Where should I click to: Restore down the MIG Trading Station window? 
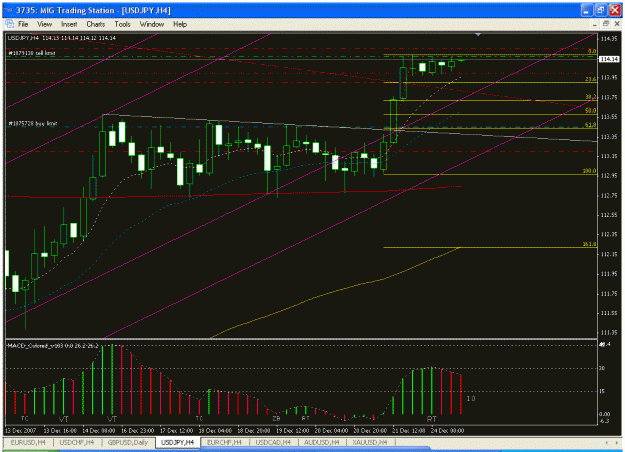tap(601, 10)
